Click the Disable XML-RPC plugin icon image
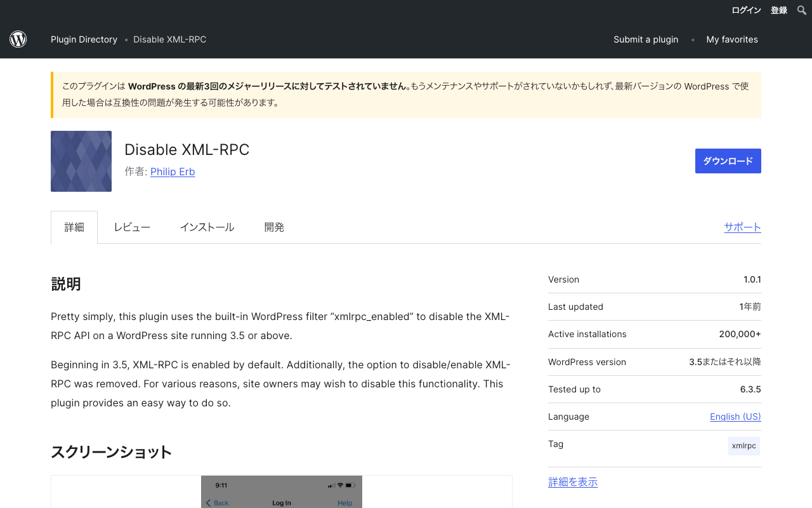 81,161
